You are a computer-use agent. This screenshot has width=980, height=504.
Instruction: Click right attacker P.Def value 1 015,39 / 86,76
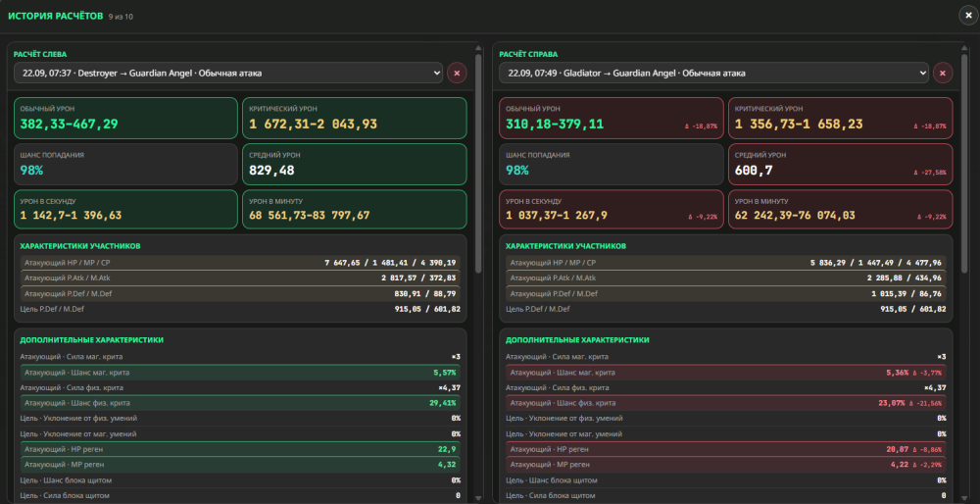click(x=906, y=293)
